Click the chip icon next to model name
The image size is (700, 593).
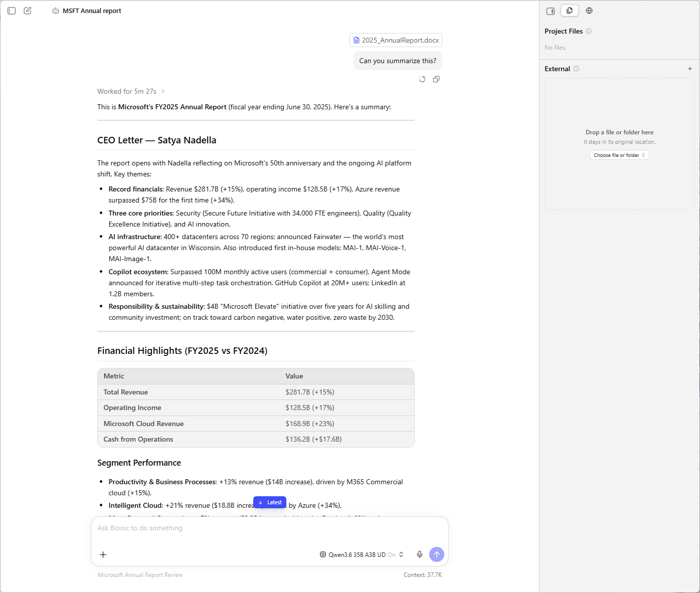323,554
